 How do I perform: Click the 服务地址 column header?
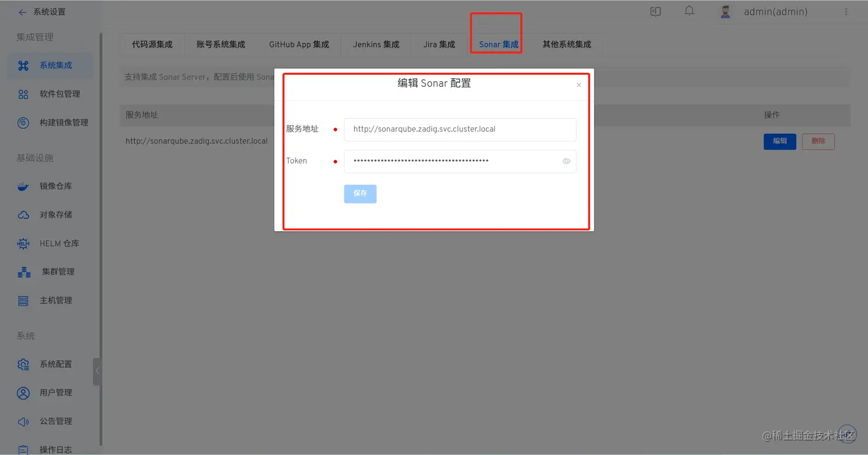click(x=142, y=115)
